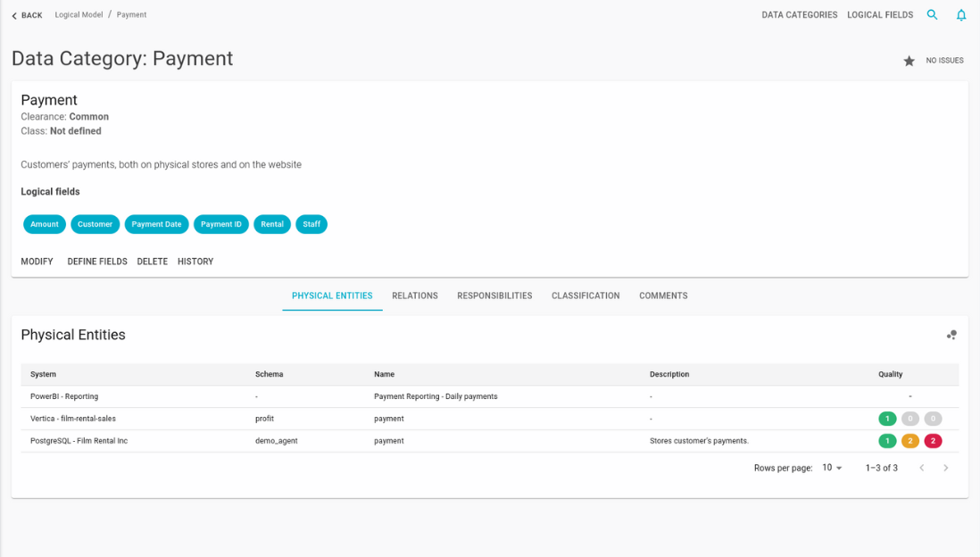Screen dimensions: 980x557
Task: Click Payment Reporting - Daily payments name
Action: coord(436,396)
